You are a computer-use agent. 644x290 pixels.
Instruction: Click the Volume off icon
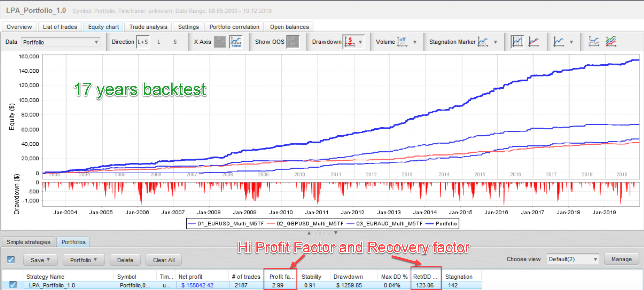(402, 42)
